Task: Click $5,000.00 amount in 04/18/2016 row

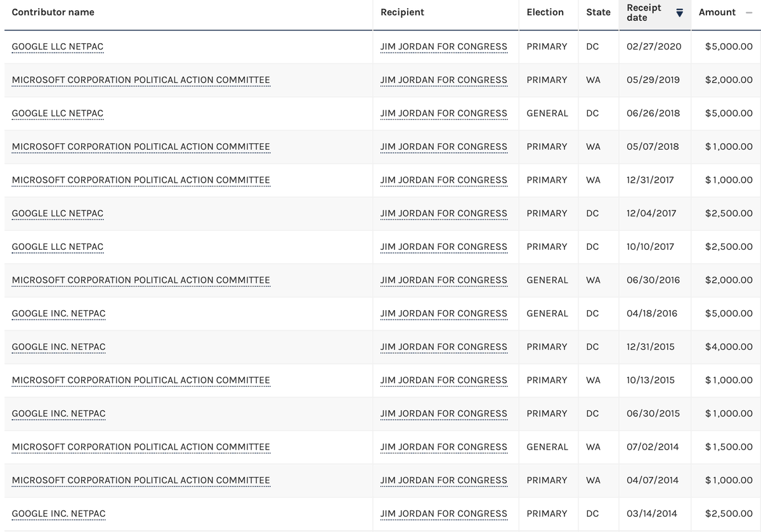Action: click(x=729, y=313)
